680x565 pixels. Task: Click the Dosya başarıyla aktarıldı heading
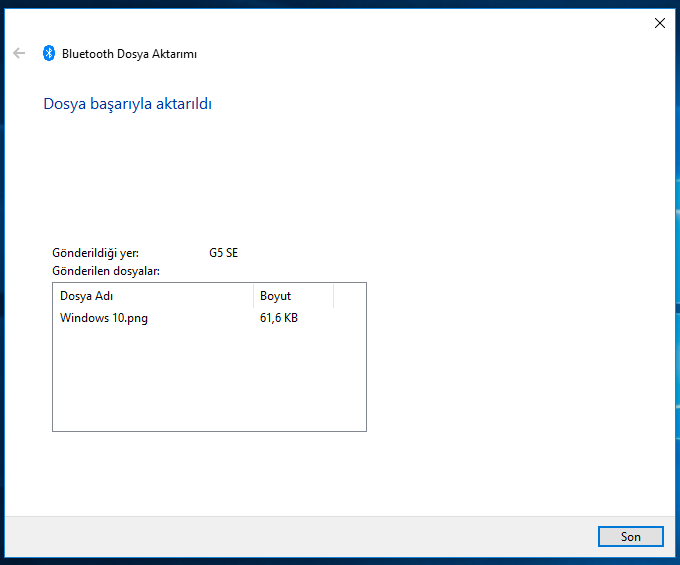(x=127, y=104)
